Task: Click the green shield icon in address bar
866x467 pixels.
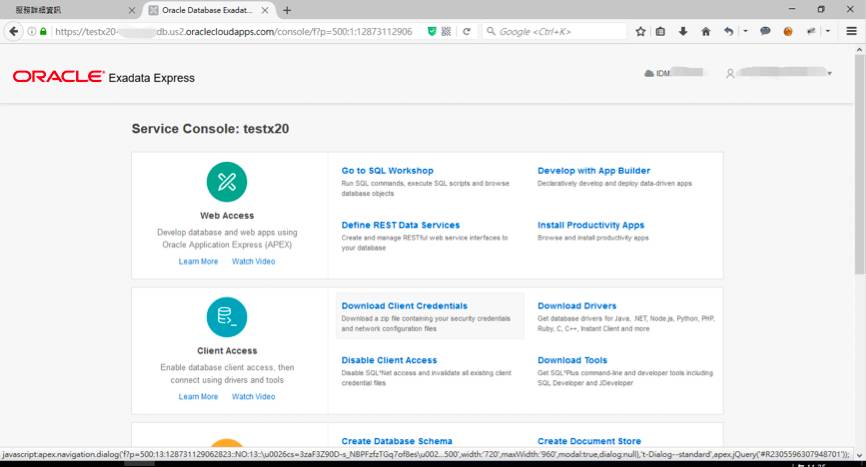Action: (x=432, y=31)
